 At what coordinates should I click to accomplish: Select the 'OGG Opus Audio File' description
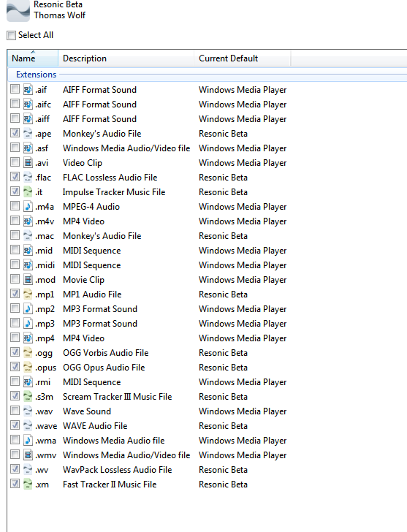104,368
